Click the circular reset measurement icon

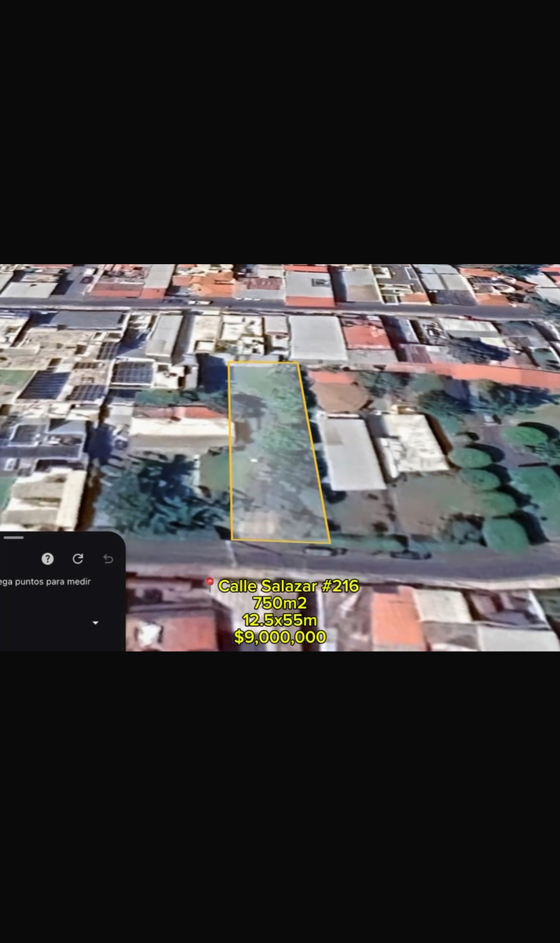pos(78,559)
